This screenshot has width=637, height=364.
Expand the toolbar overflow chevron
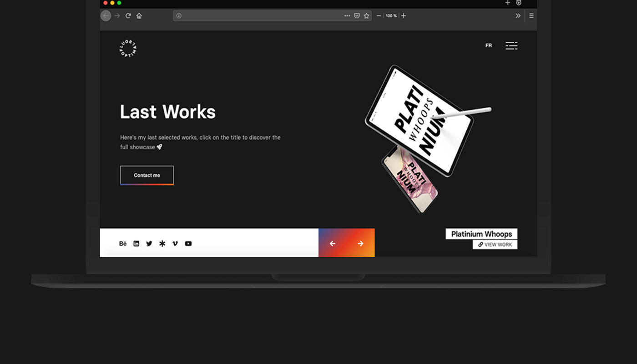(x=518, y=16)
